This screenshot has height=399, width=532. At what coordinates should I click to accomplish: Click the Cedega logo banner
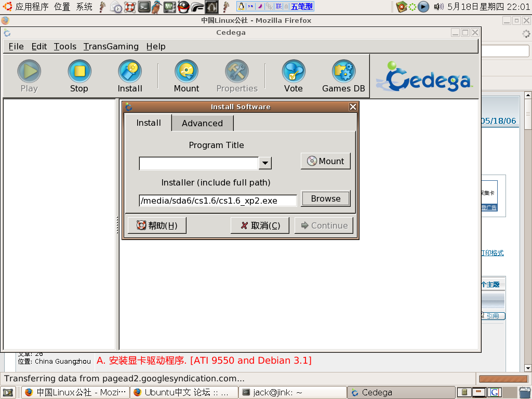425,77
